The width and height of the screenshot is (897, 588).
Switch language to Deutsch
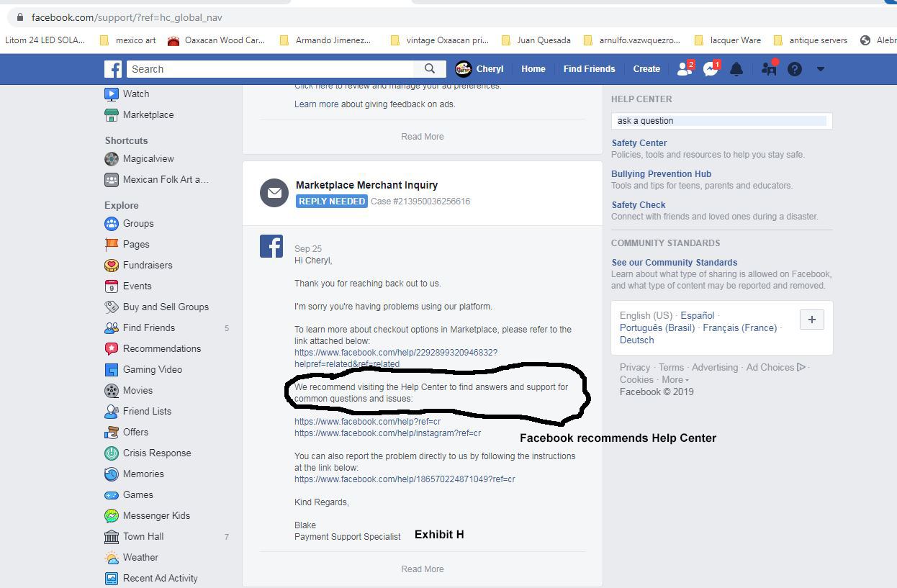click(637, 340)
